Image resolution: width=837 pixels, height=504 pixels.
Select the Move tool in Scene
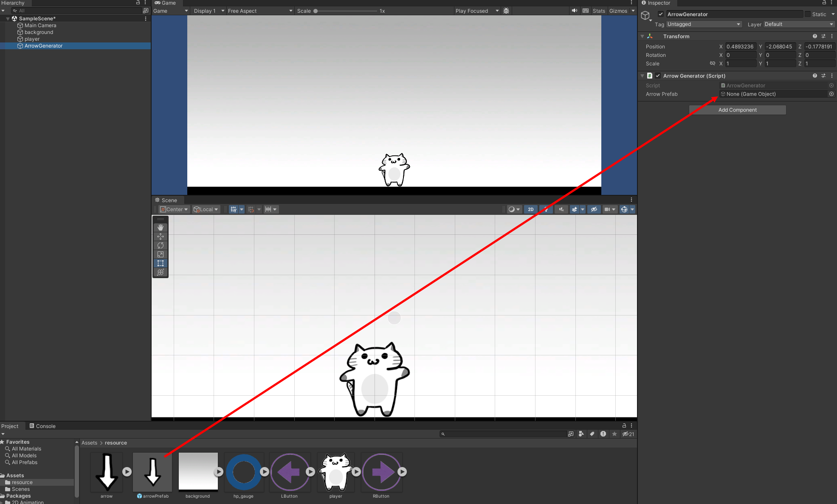161,237
